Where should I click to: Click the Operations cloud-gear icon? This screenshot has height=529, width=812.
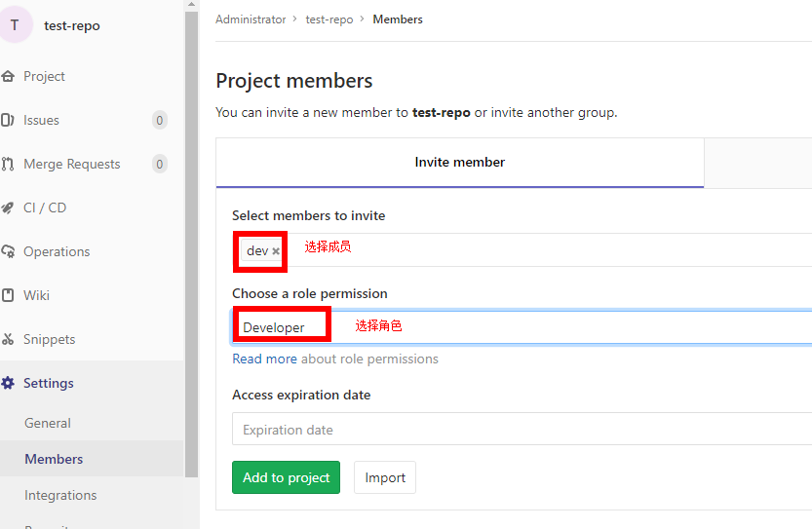[x=8, y=251]
